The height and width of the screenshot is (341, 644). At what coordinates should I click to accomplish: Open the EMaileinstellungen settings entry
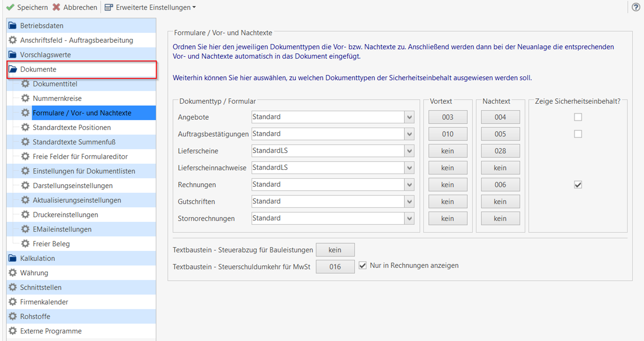point(62,229)
